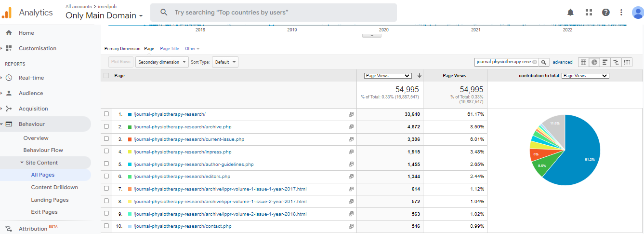Toggle the select-all checkbox in table header
This screenshot has width=644, height=234.
106,76
